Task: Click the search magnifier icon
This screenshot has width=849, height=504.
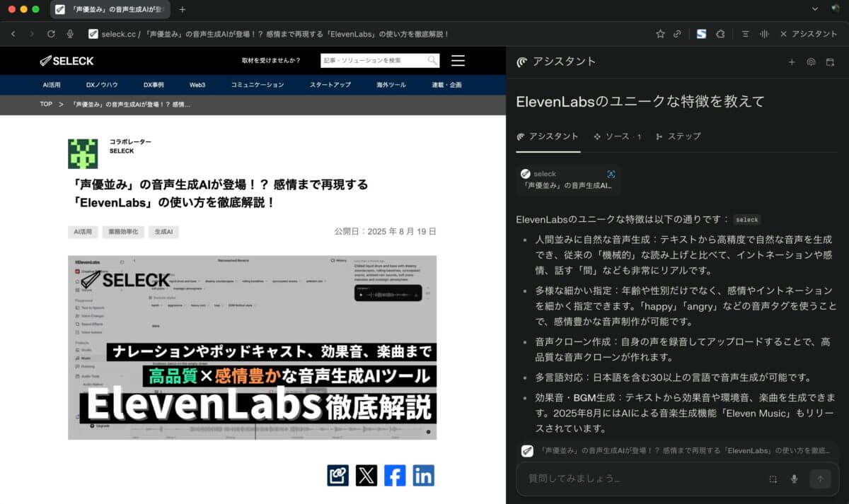Action: point(432,61)
